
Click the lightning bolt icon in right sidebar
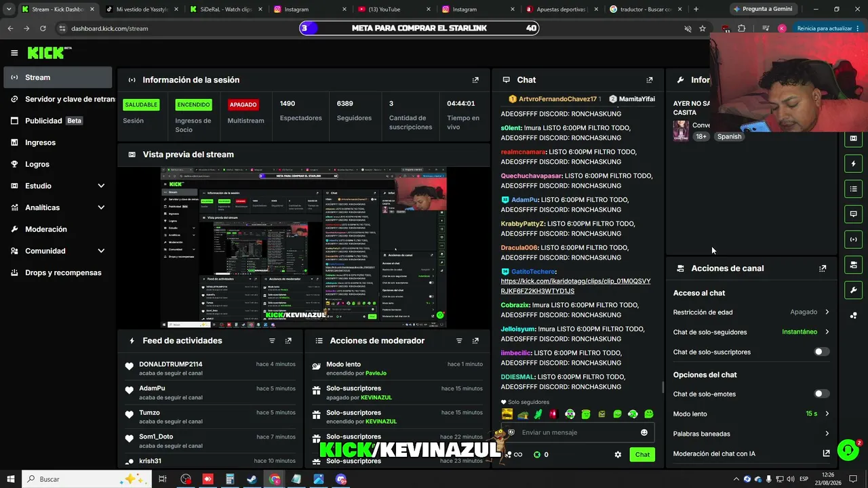pyautogui.click(x=853, y=163)
